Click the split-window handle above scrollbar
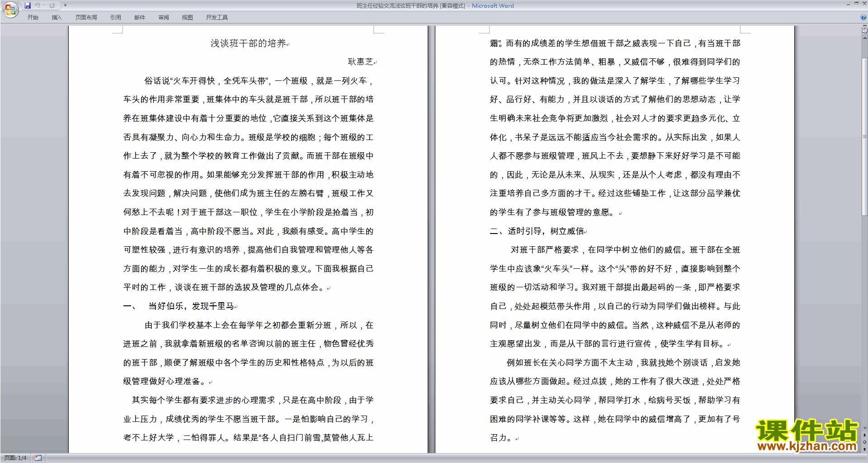Viewport: 868px width, 463px height. tap(865, 26)
